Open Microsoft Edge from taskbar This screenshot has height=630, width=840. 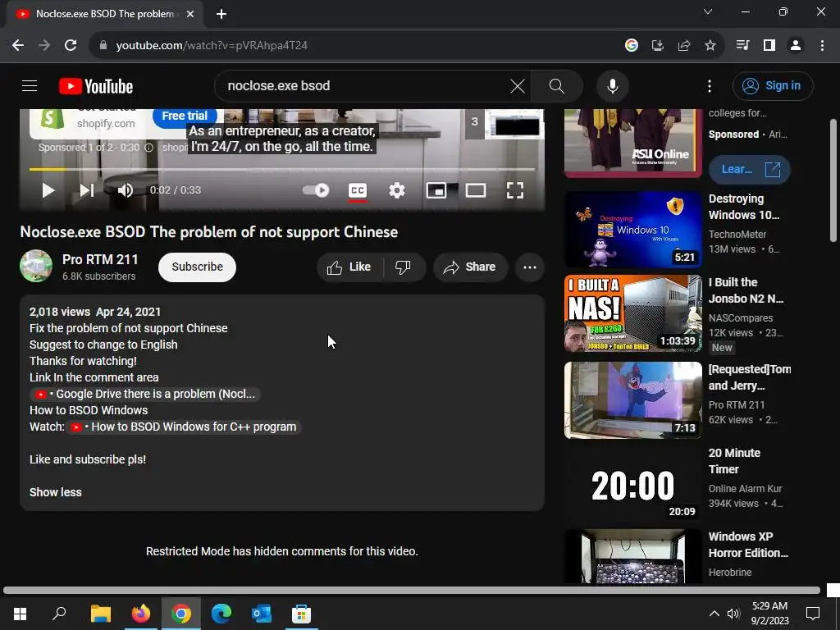(221, 614)
